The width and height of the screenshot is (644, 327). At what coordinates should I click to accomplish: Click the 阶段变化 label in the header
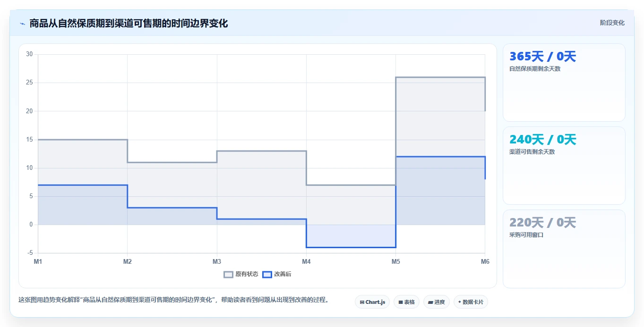tap(612, 23)
